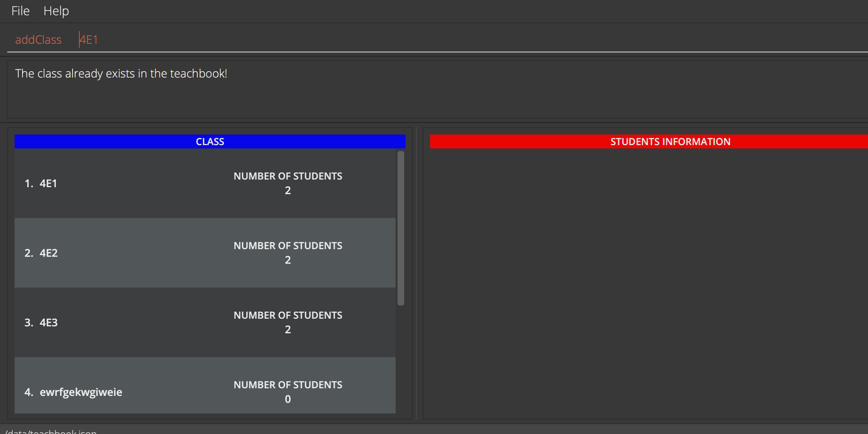This screenshot has width=868, height=434.
Task: Open the Help menu
Action: (56, 11)
